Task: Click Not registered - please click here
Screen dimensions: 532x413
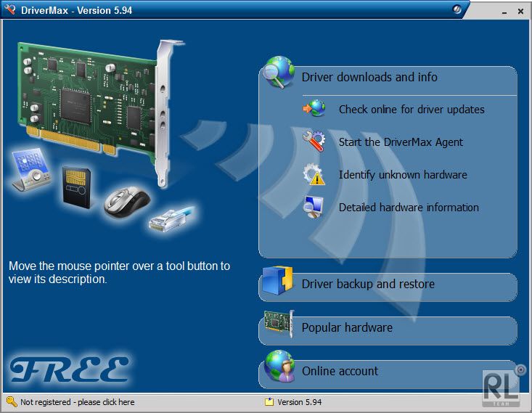Action: click(x=77, y=402)
